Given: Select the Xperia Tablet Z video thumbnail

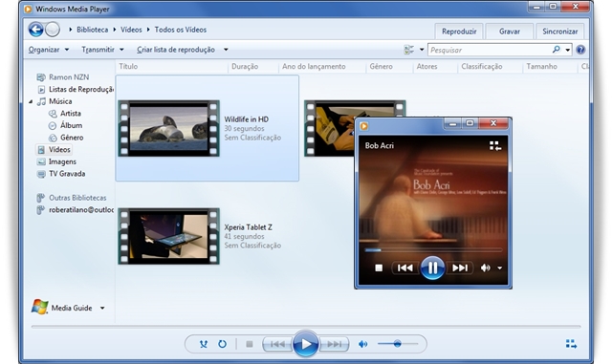Looking at the screenshot, I should click(168, 236).
